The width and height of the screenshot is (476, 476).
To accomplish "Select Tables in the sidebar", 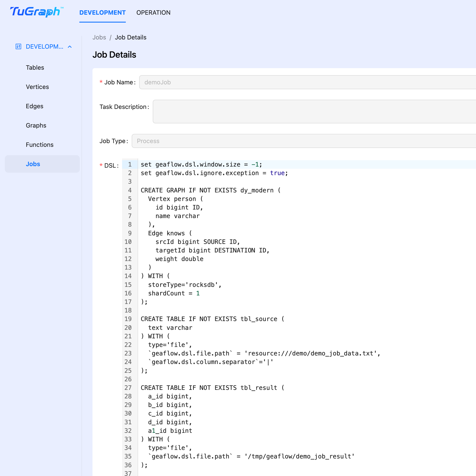I will tap(35, 67).
